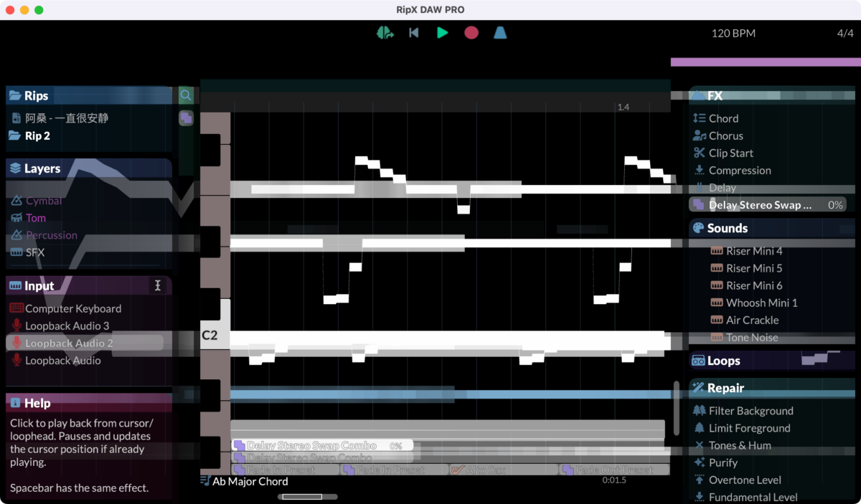
Task: Start playback with the green play button
Action: point(443,32)
